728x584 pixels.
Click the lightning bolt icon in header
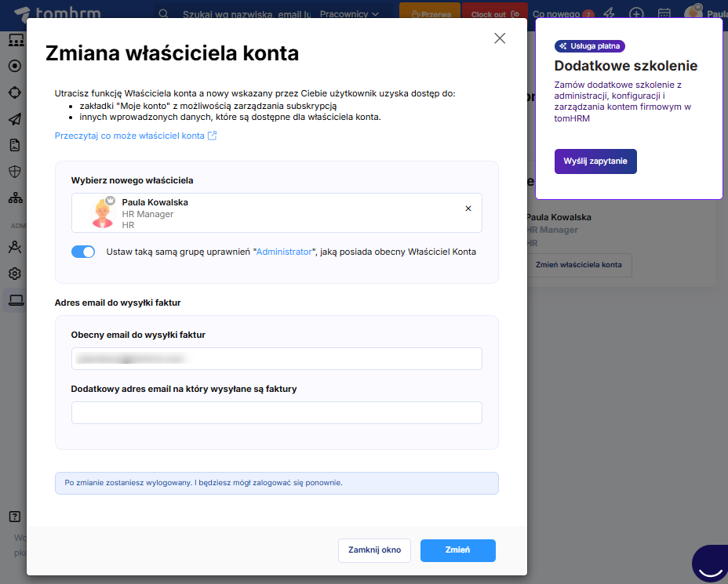click(x=608, y=14)
